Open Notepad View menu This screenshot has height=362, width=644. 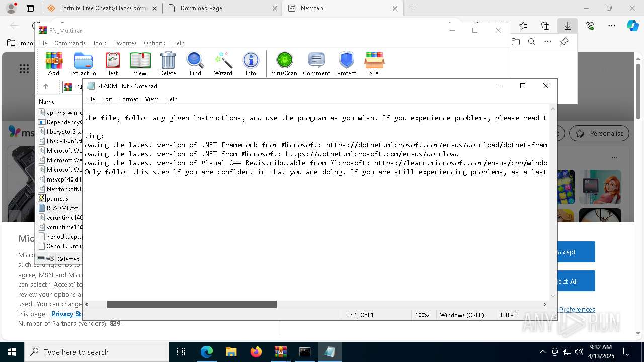(152, 99)
